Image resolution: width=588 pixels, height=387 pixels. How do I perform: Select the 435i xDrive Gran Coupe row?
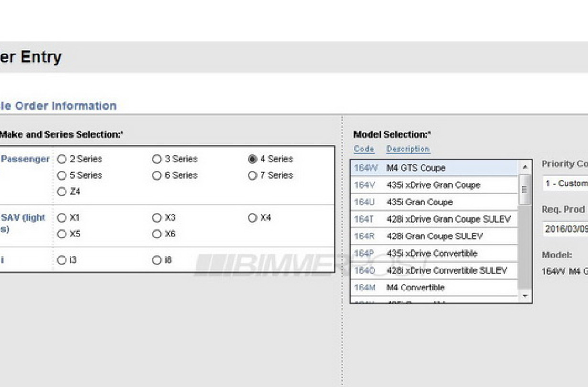[x=434, y=185]
